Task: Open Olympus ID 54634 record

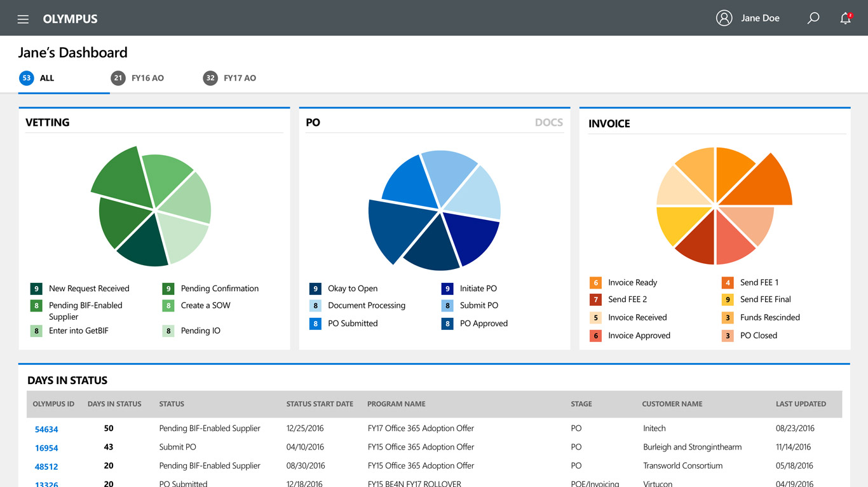Action: click(46, 429)
